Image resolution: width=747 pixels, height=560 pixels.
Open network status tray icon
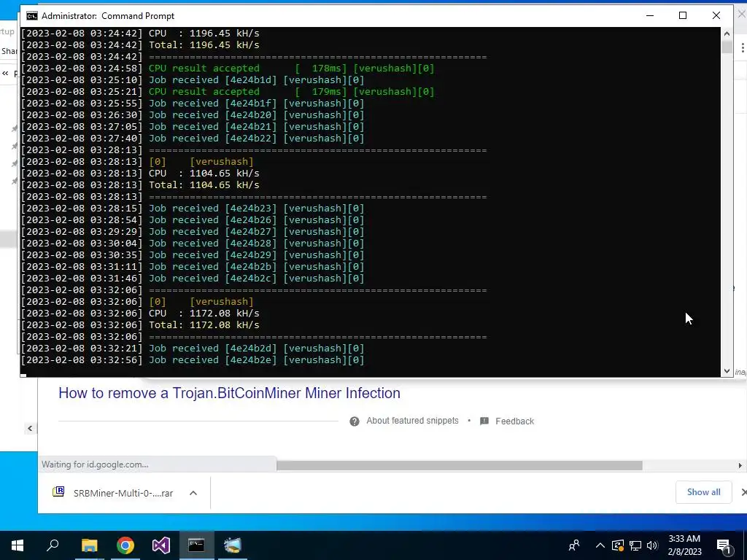(635, 545)
